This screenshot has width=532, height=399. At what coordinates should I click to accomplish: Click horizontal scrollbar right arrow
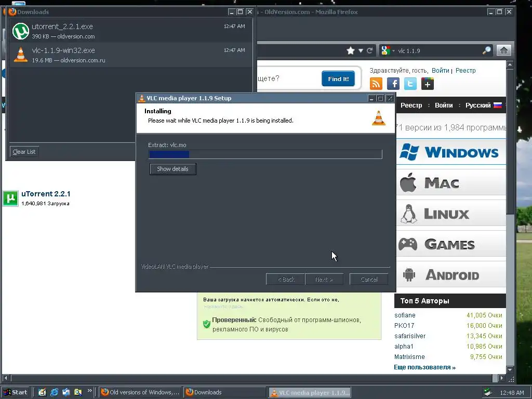tap(502, 378)
